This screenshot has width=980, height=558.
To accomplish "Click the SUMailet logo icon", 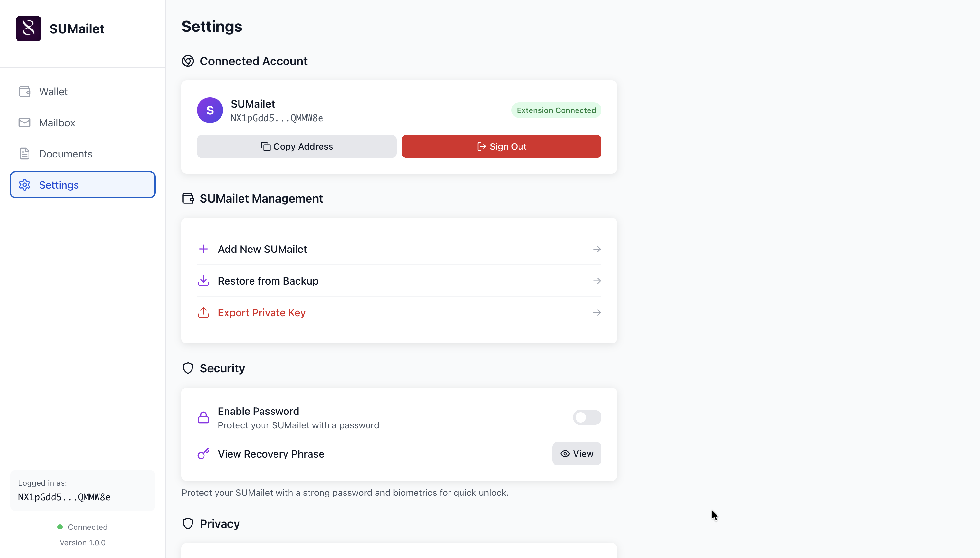I will pos(29,29).
